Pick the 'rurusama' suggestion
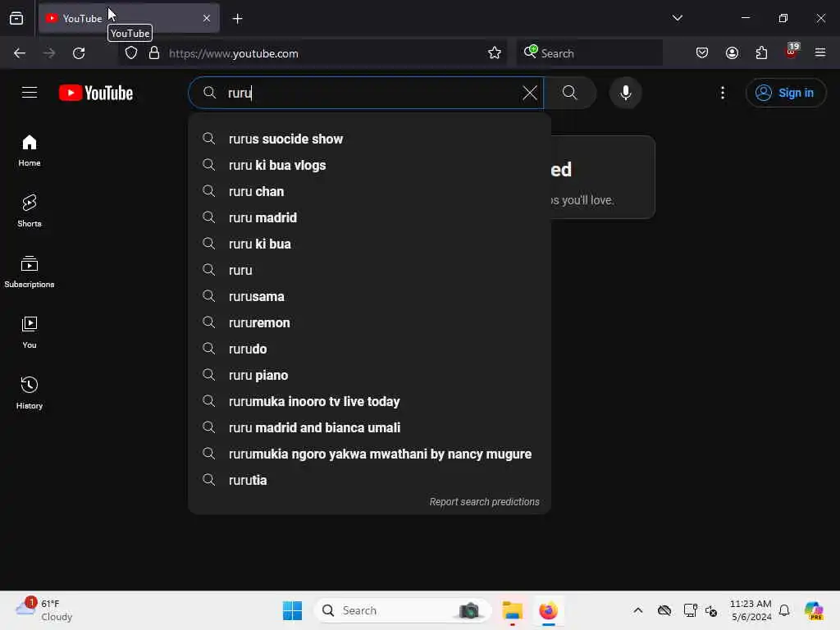The height and width of the screenshot is (630, 840). click(370, 296)
